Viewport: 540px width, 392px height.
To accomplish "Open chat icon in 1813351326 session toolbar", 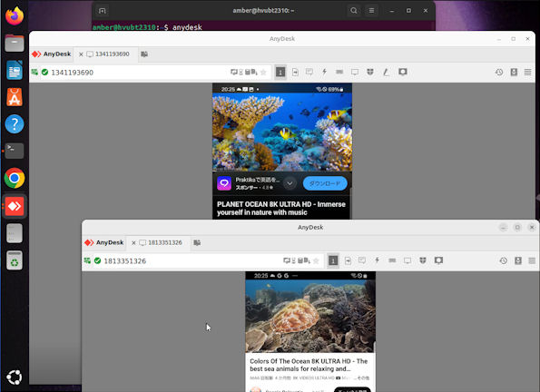I will (x=362, y=260).
